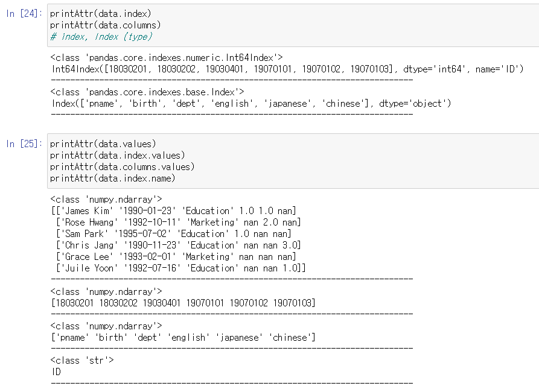Click the comment '# index, Index (type)'
Viewport: 539px width, 392px height.
coord(101,37)
